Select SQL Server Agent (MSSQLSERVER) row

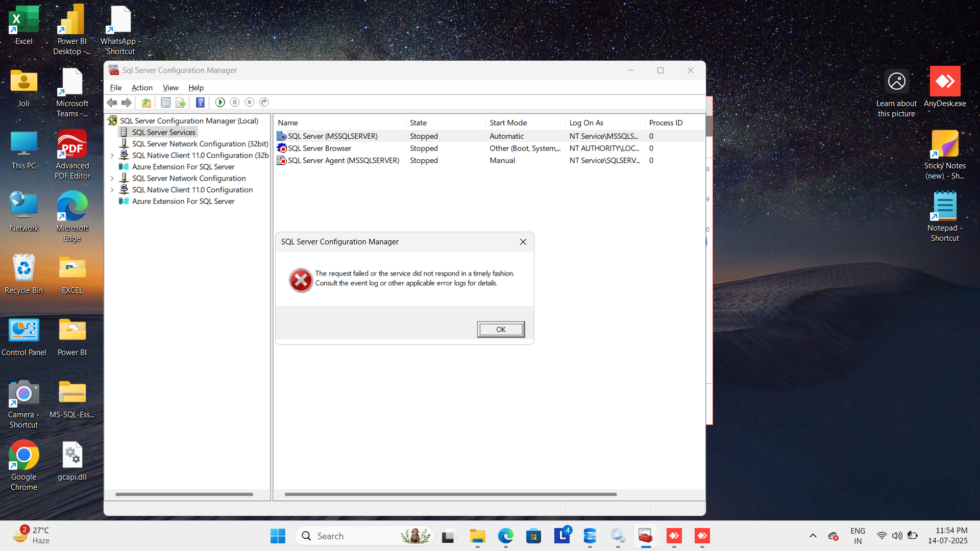tap(489, 161)
